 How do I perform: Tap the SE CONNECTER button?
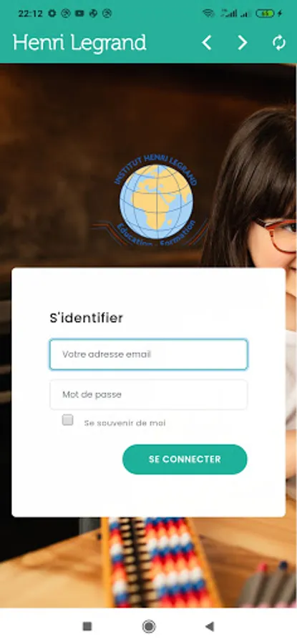point(185,459)
